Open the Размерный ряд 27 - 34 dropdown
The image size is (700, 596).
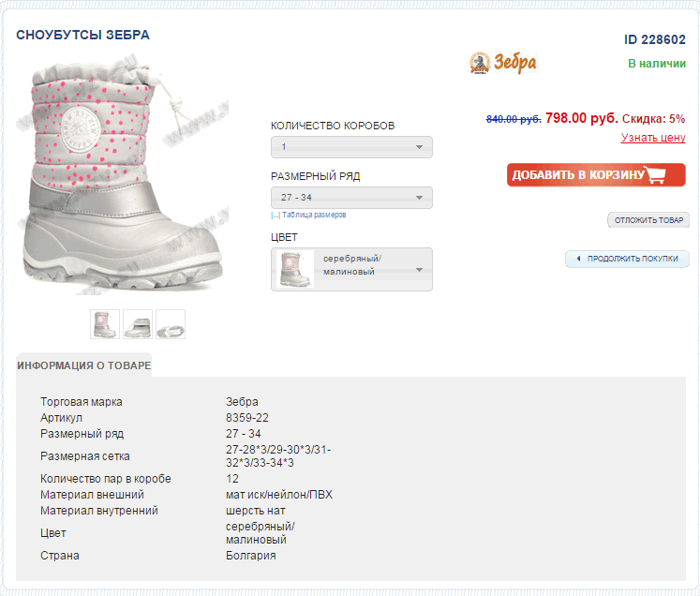(351, 198)
